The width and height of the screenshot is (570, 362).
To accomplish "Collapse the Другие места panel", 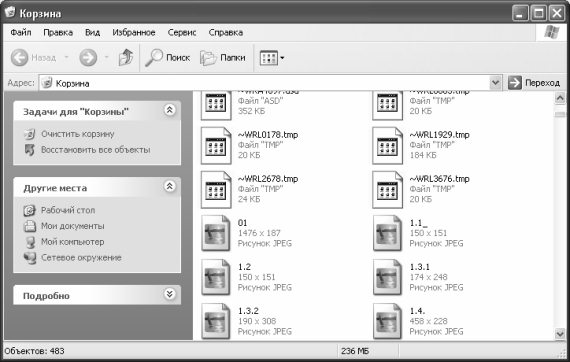I will pos(169,186).
